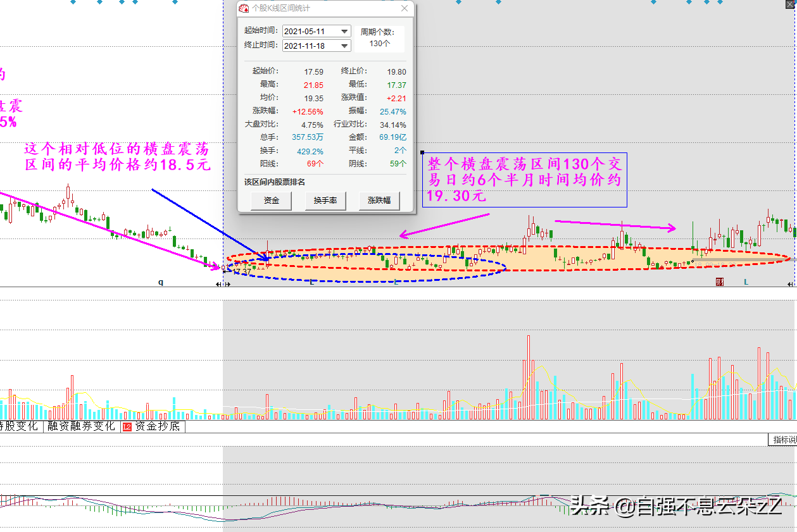The image size is (797, 532).
Task: Click the q marker below the candlesticks
Action: click(161, 283)
